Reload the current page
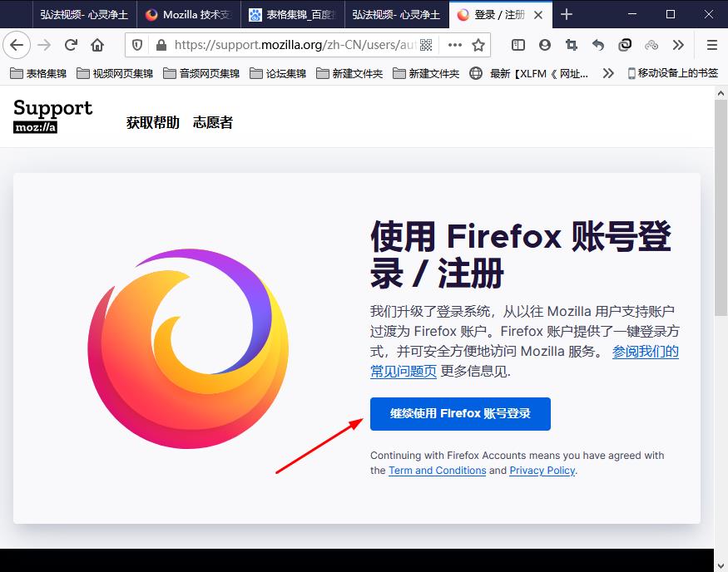This screenshot has height=572, width=728. (71, 45)
